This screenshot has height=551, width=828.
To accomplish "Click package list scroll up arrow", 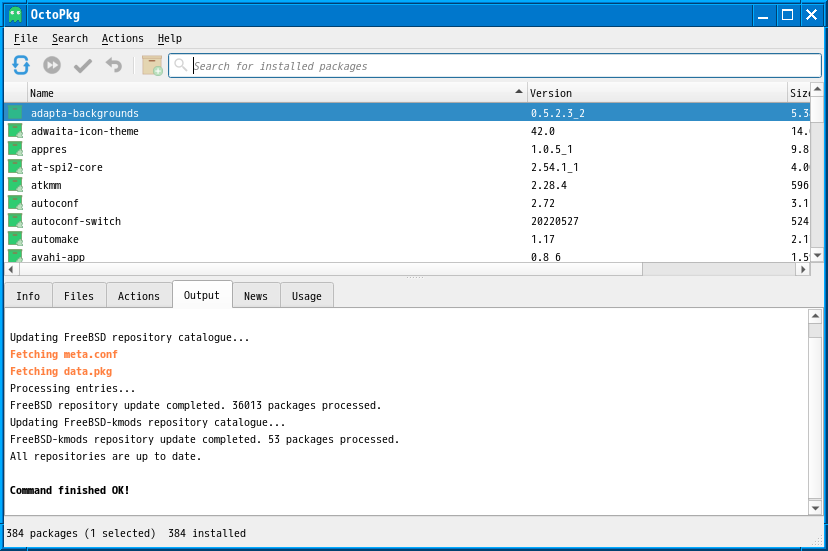I will coord(817,89).
